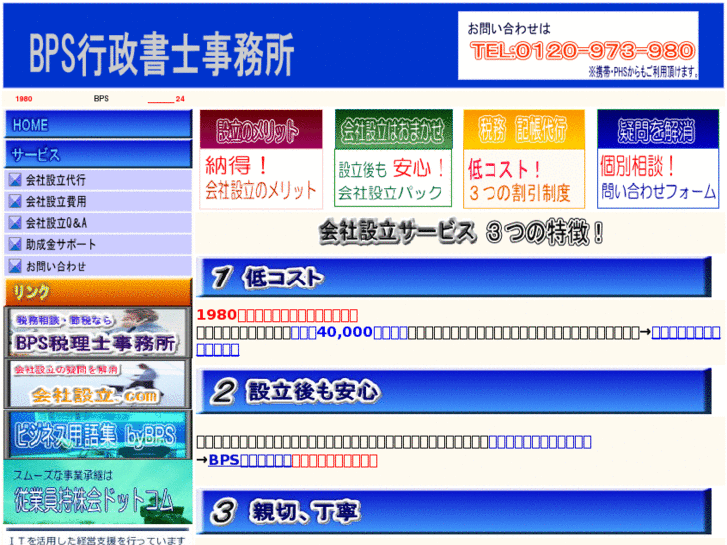Click the BPS行政書士事務所 header logo

(162, 54)
